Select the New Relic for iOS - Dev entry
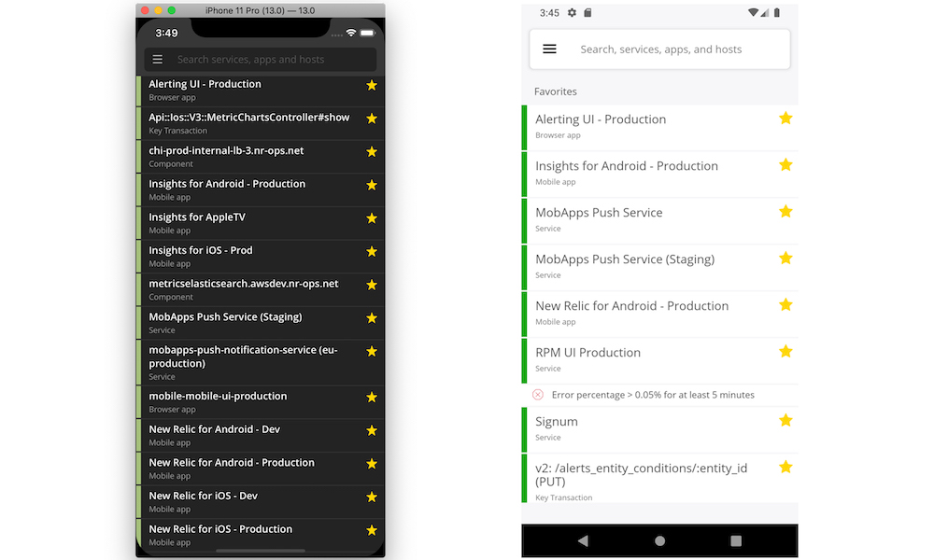934x560 pixels. click(x=261, y=503)
